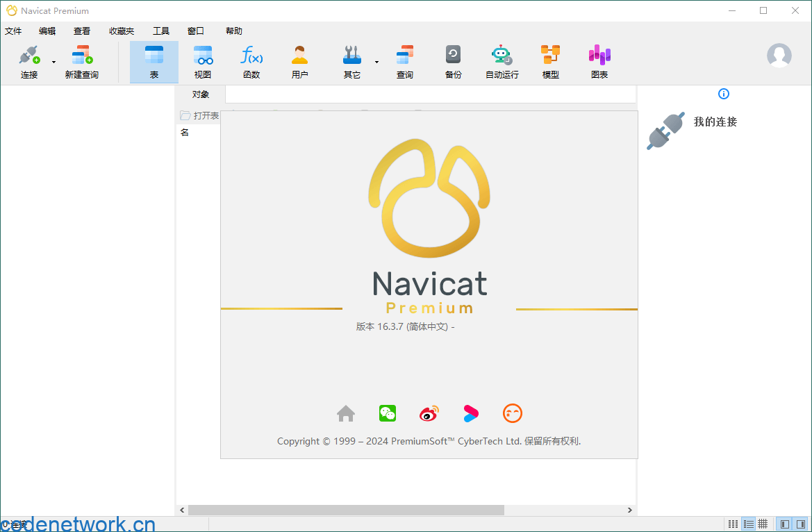Open the 工具 (Tools) menu
The height and width of the screenshot is (532, 812).
161,31
